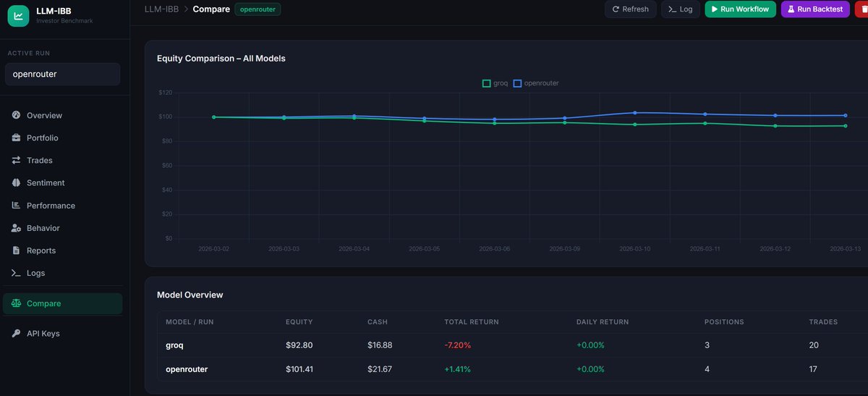Click the +1.41% total return value
The image size is (868, 396).
[457, 369]
